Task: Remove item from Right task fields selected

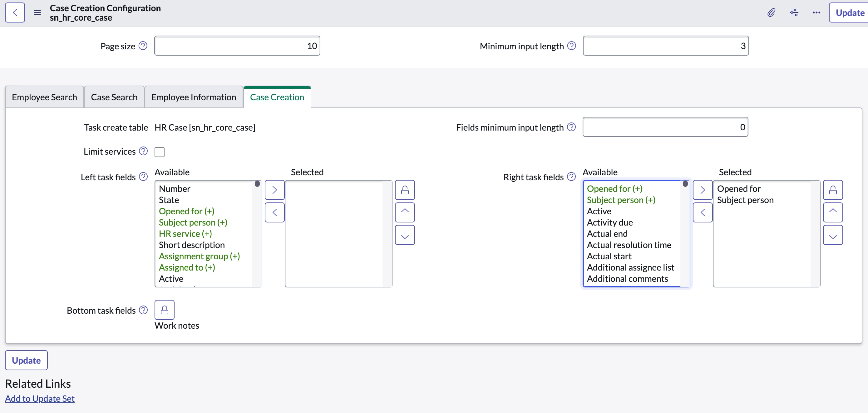Action: coord(703,212)
